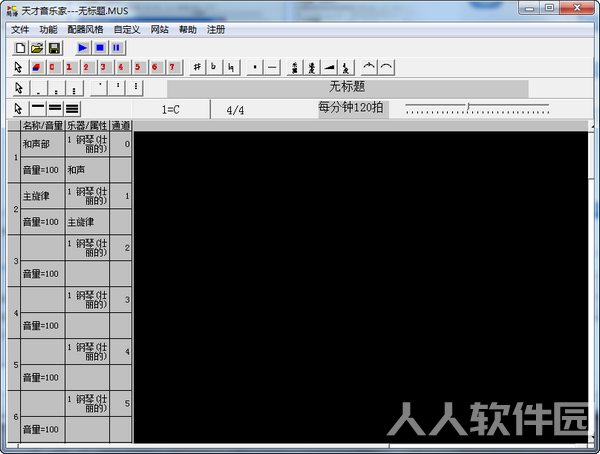Insert numbered note 7
Screen dimensions: 600x454
172,68
